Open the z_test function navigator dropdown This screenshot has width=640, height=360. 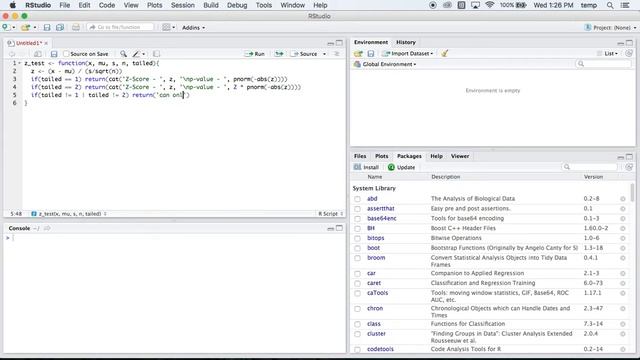[x=69, y=213]
